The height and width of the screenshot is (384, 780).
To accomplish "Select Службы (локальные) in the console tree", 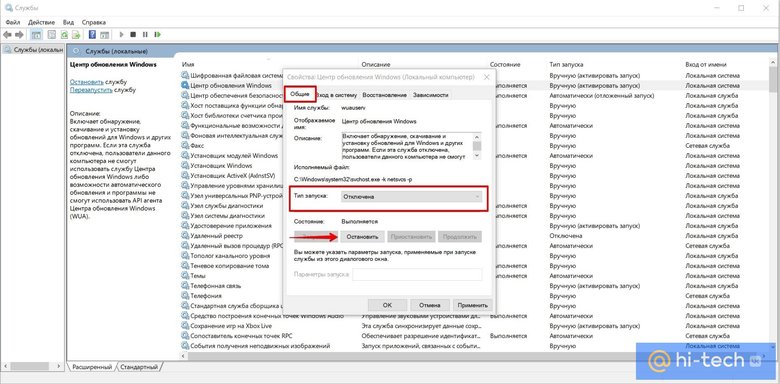I will 33,50.
